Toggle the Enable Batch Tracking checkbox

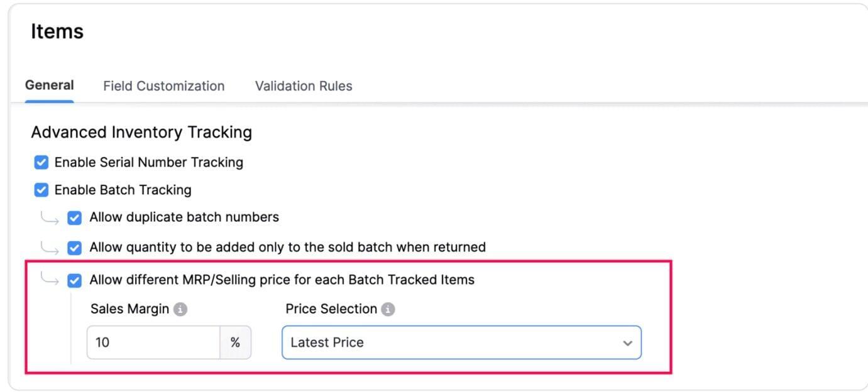pos(41,190)
